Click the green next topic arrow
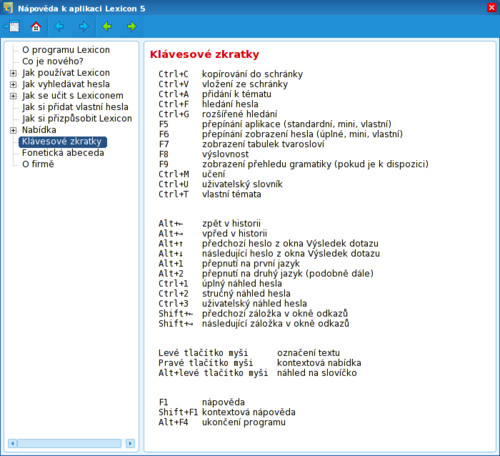Image resolution: width=500 pixels, height=456 pixels. pyautogui.click(x=132, y=26)
